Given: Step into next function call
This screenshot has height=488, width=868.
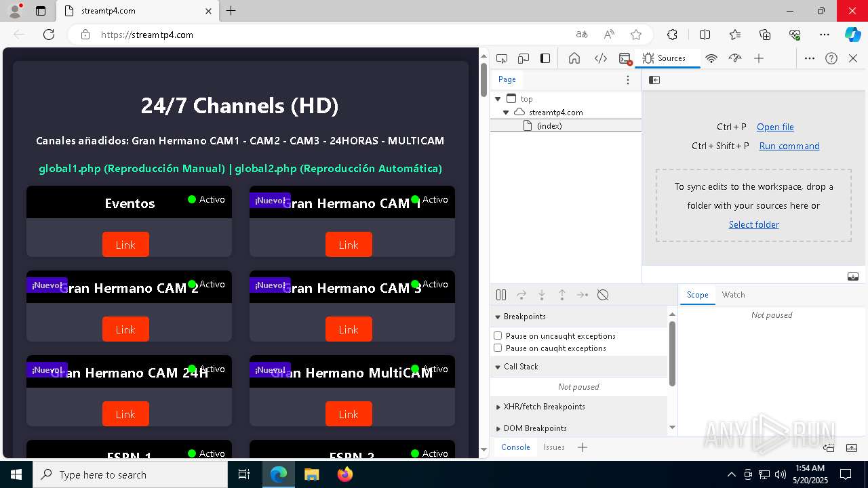Looking at the screenshot, I should (x=542, y=295).
